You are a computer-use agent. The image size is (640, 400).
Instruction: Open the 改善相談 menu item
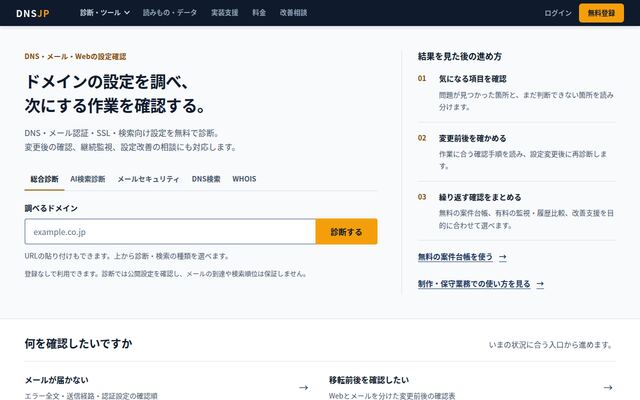coord(293,13)
